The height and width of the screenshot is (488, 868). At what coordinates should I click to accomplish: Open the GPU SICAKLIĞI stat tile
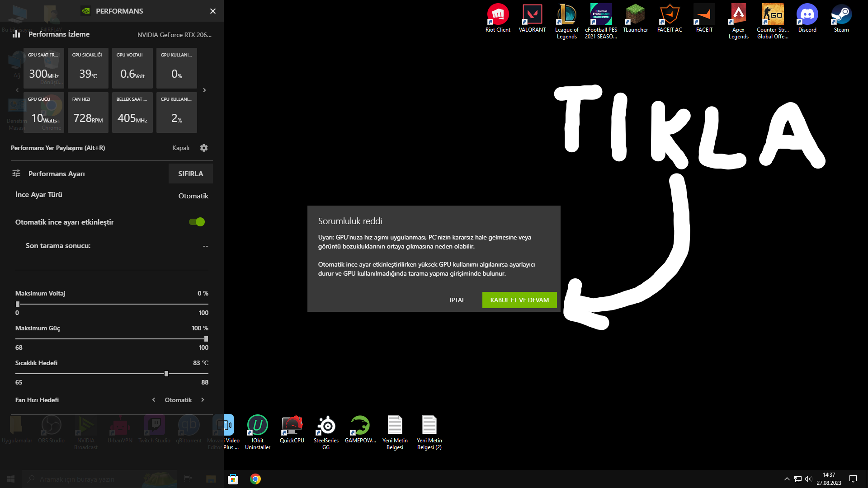[88, 68]
